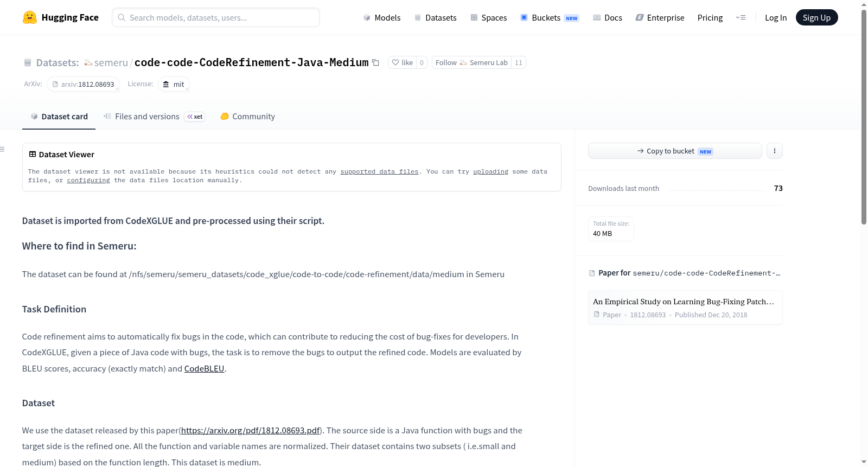Click the mit license tag
This screenshot has width=868, height=467.
click(174, 84)
